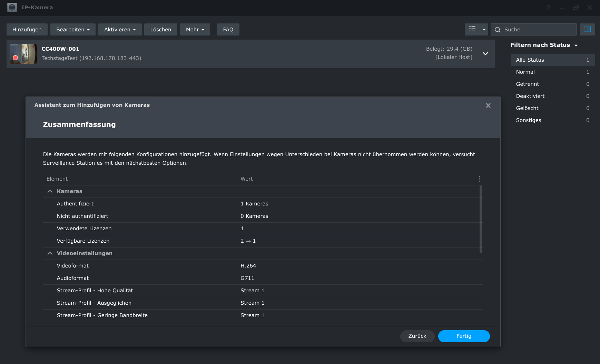Go back with the Zurück button
This screenshot has height=364, width=600.
(417, 336)
